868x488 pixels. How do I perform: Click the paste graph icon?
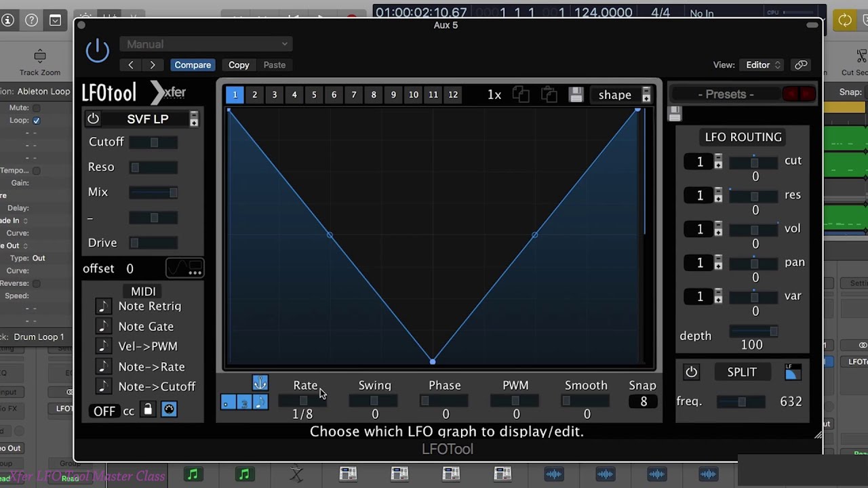coord(549,95)
